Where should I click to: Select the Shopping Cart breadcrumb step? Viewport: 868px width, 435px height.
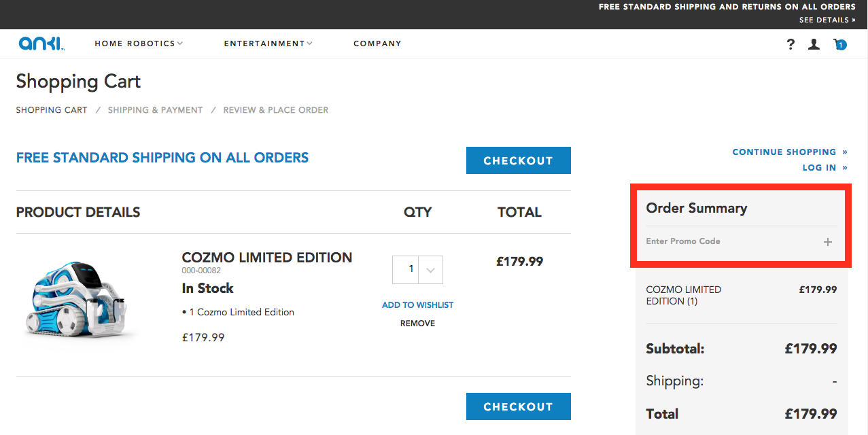(52, 110)
